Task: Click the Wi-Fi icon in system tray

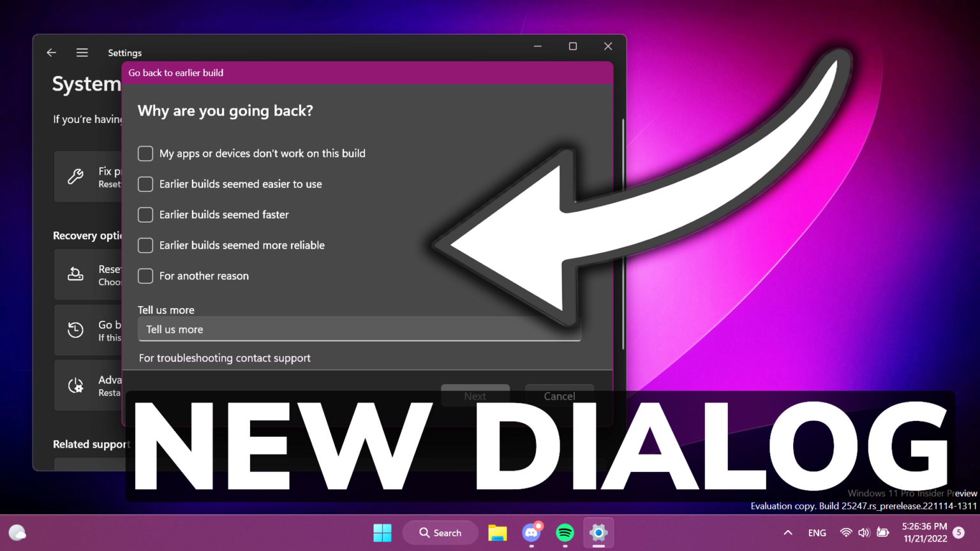Action: point(845,533)
